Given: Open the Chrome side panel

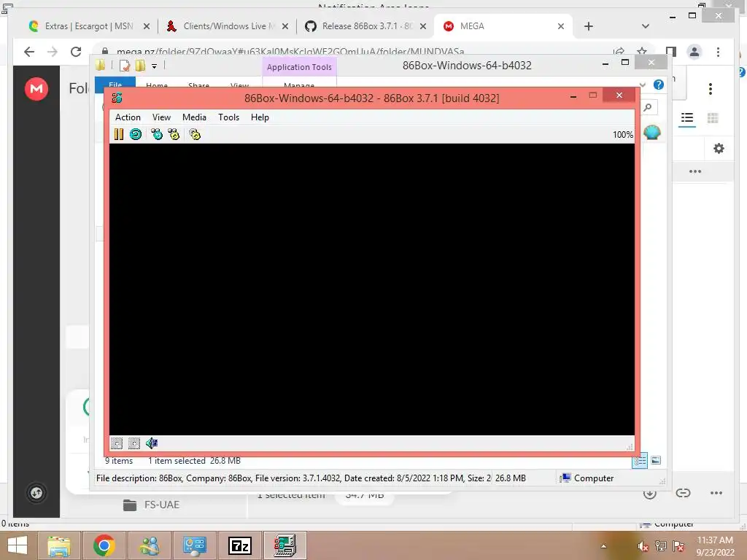Looking at the screenshot, I should pos(671,52).
